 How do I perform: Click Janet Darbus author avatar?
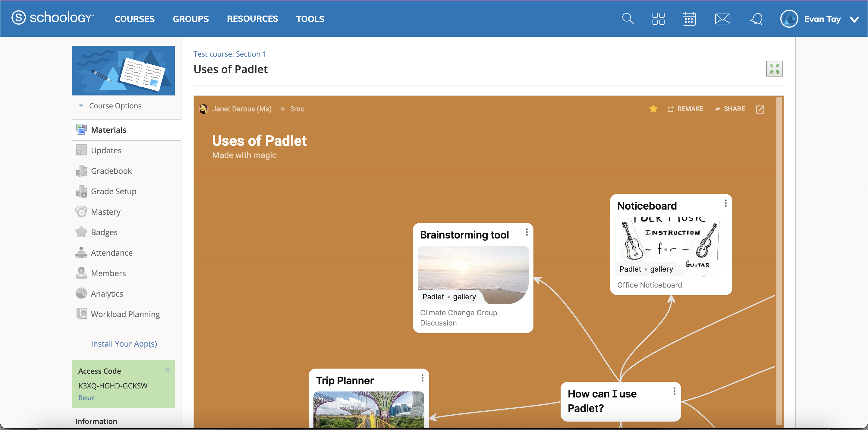tap(203, 109)
